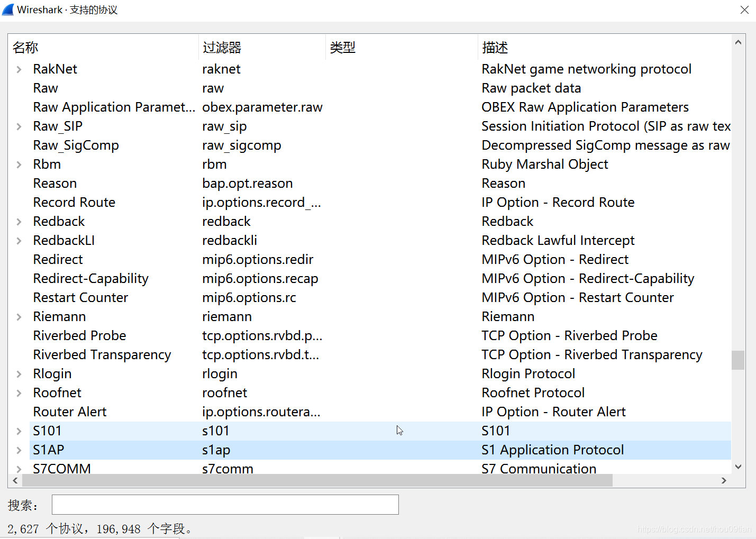Click the horizontal scrollbar left arrow

point(15,480)
